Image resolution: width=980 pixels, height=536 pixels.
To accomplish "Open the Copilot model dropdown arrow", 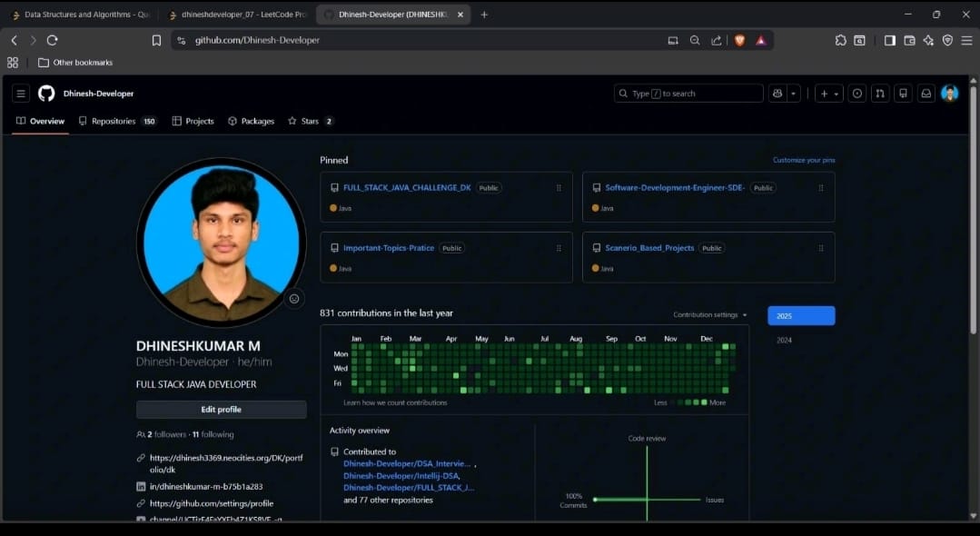I will pos(792,93).
